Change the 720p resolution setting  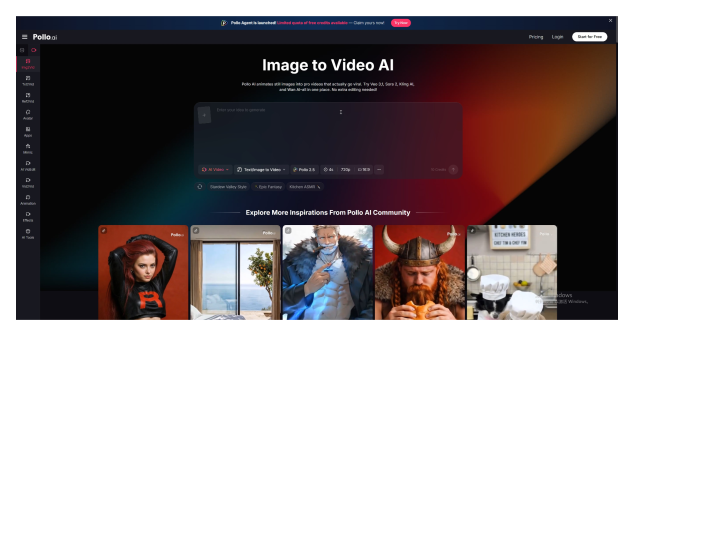345,169
